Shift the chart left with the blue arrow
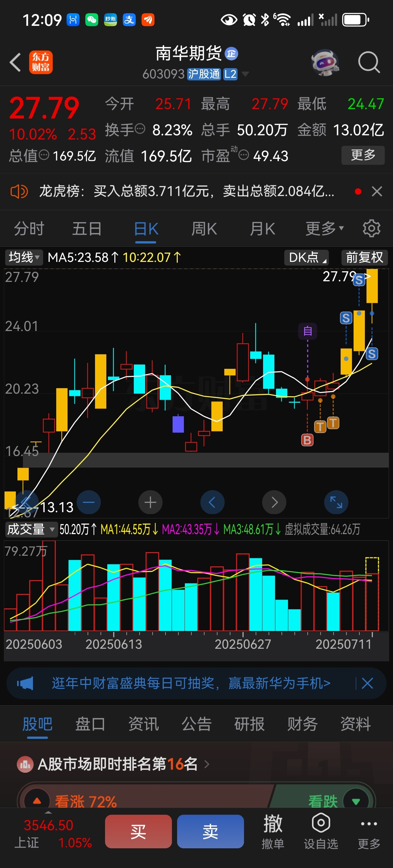 (212, 502)
